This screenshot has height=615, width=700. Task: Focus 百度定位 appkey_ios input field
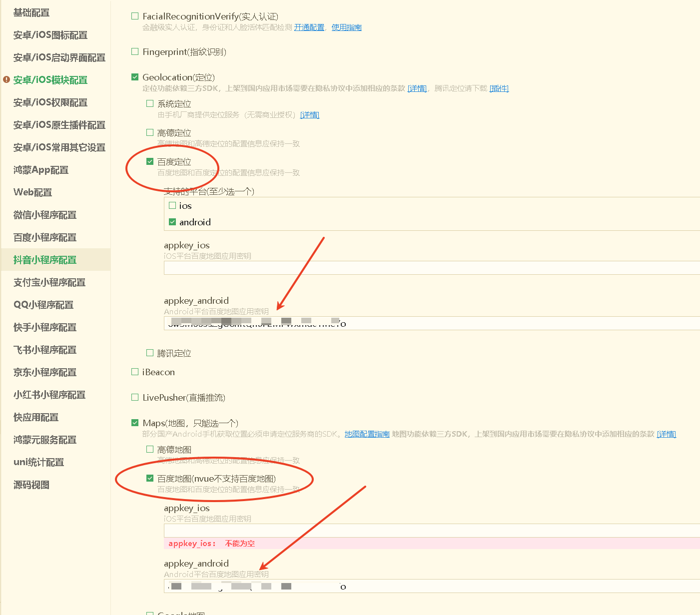(x=432, y=268)
